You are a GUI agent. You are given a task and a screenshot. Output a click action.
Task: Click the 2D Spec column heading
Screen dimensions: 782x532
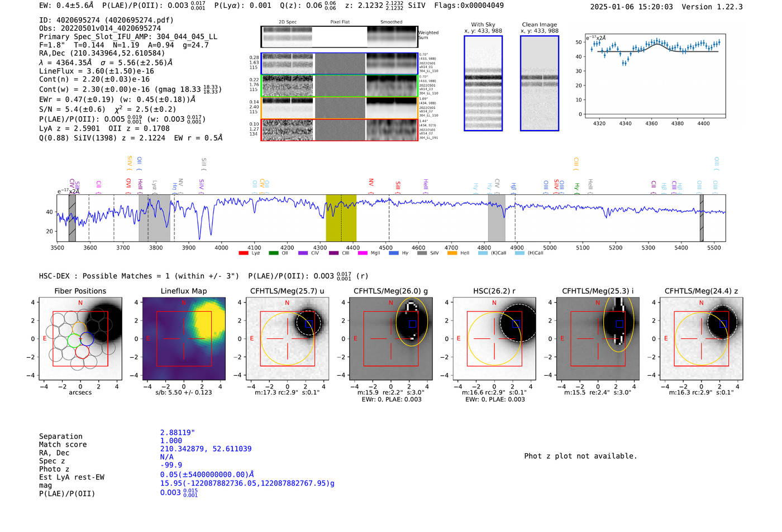[288, 22]
